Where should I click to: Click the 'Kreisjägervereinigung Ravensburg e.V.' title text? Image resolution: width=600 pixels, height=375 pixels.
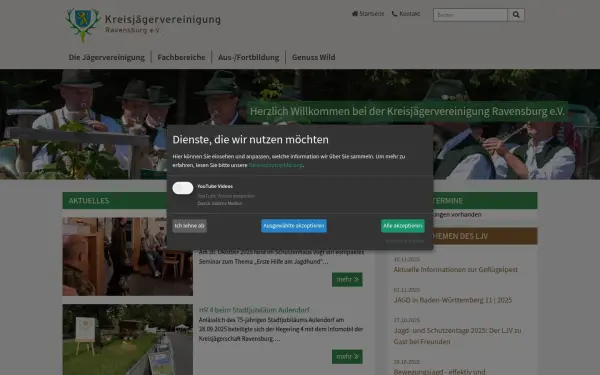[x=163, y=24]
